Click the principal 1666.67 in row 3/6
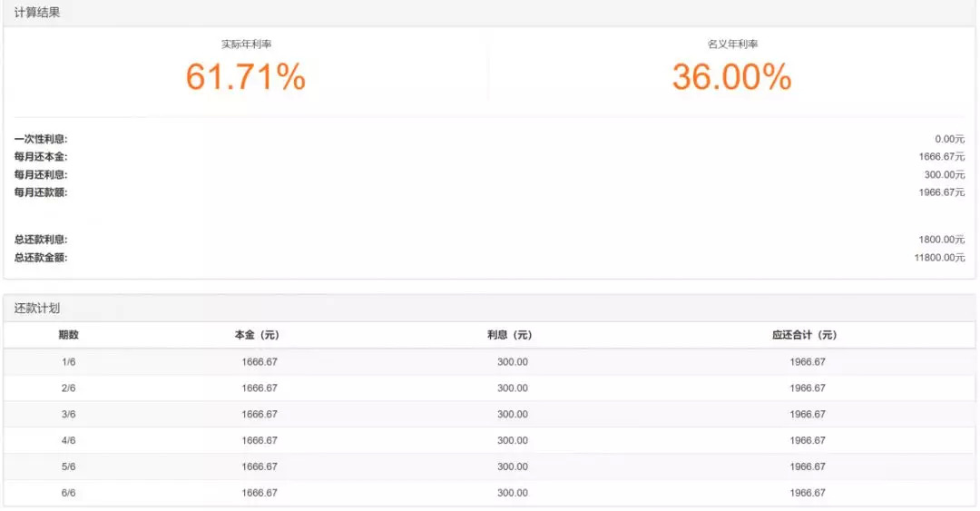This screenshot has height=511, width=980. [260, 415]
